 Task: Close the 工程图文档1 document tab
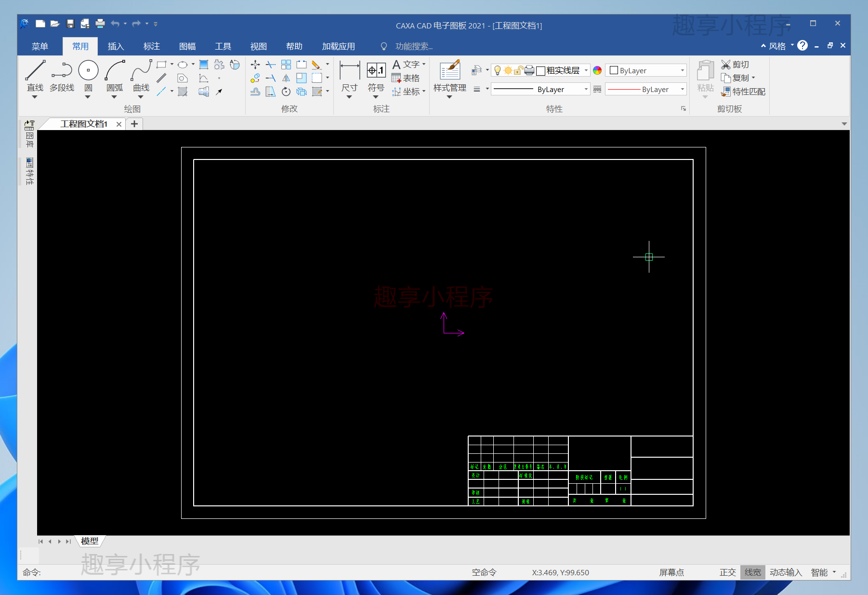119,124
